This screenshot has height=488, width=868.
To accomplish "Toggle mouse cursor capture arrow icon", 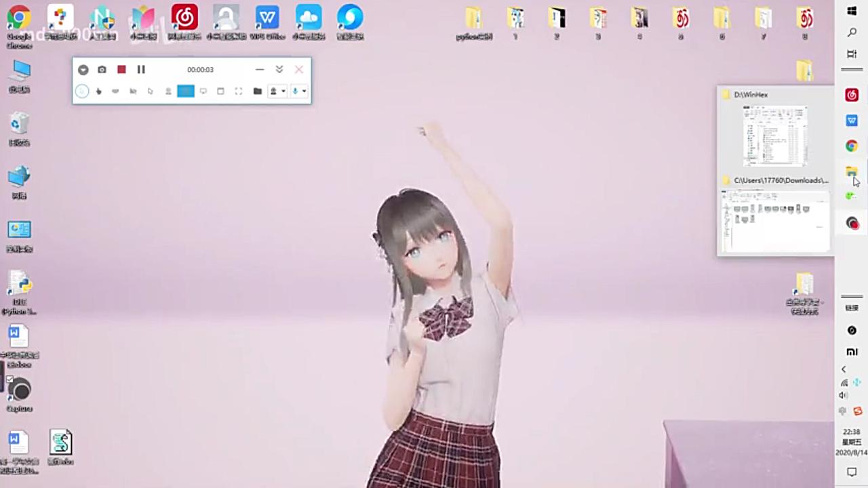I will tap(151, 91).
